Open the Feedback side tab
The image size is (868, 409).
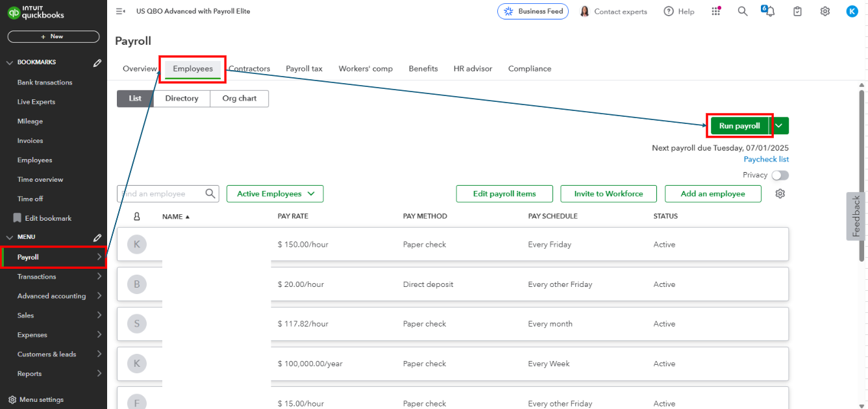tap(856, 216)
